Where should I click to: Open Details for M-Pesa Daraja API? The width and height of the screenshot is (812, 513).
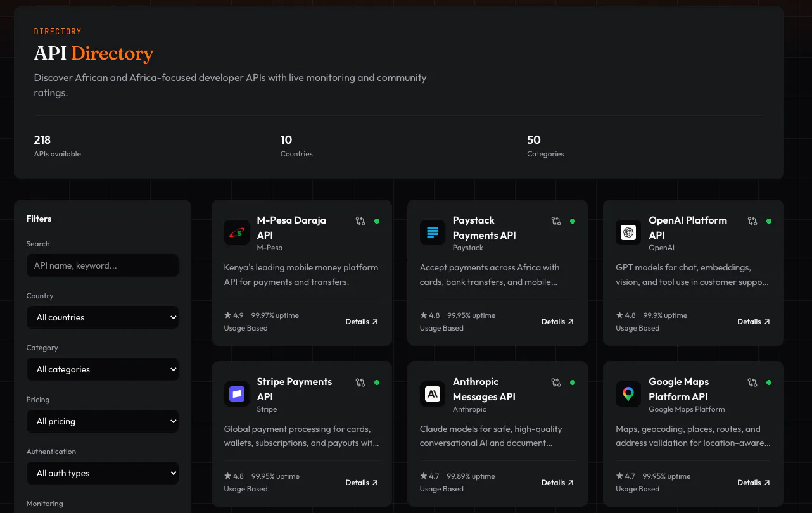pyautogui.click(x=362, y=322)
